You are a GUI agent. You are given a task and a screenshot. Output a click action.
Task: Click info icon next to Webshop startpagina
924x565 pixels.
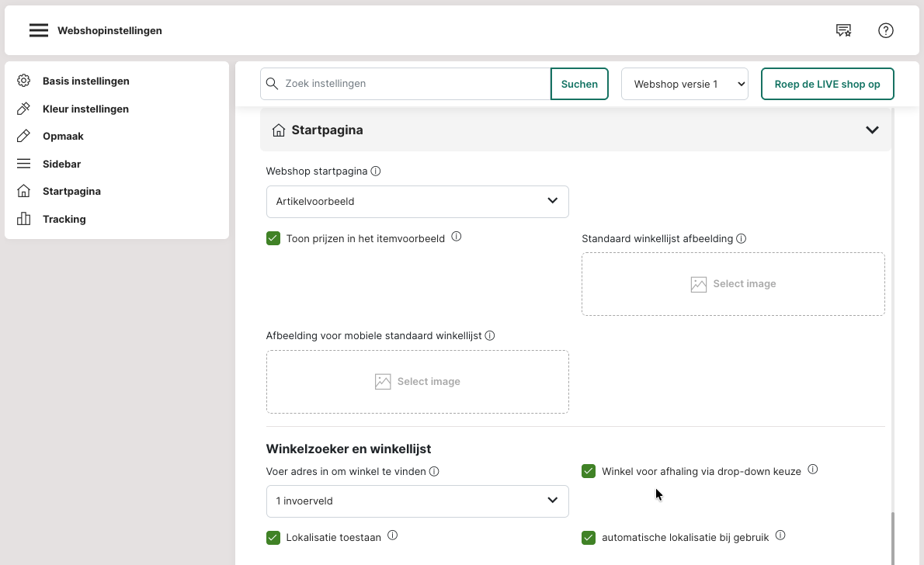[376, 171]
